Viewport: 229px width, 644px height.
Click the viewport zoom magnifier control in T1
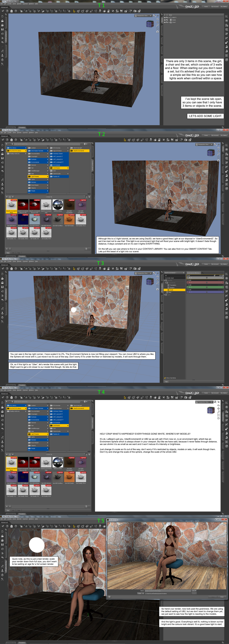[x=158, y=25]
